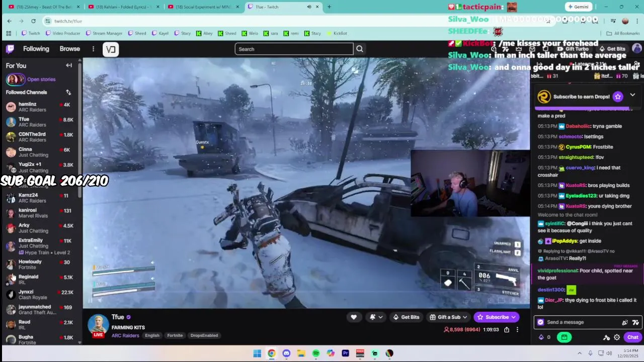The image size is (644, 362).
Task: Open the Browse tab
Action: click(70, 49)
